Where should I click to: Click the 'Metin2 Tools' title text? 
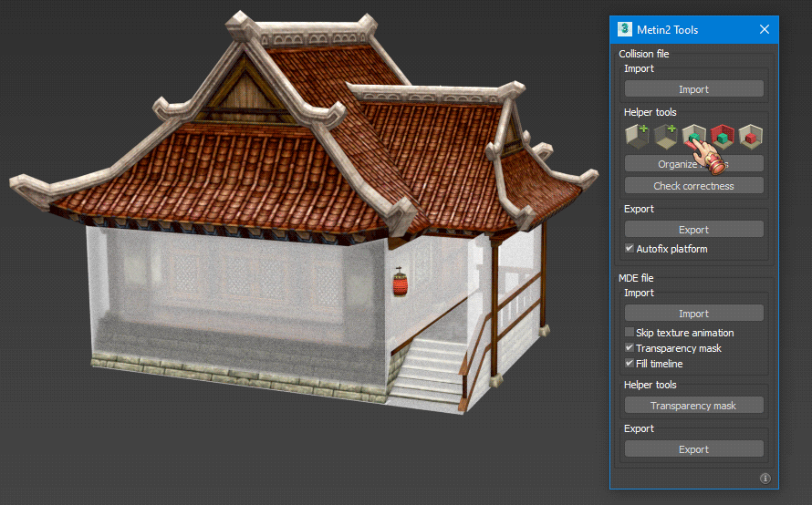click(x=667, y=30)
